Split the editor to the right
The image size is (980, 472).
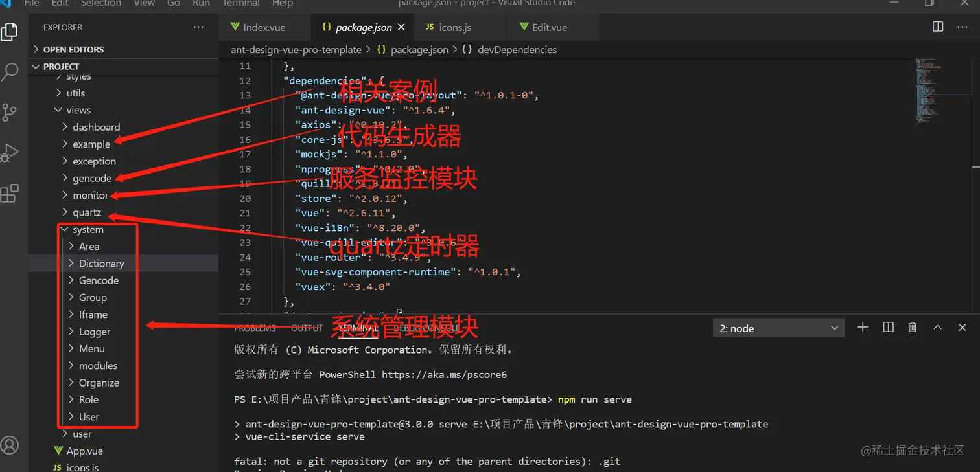click(938, 27)
